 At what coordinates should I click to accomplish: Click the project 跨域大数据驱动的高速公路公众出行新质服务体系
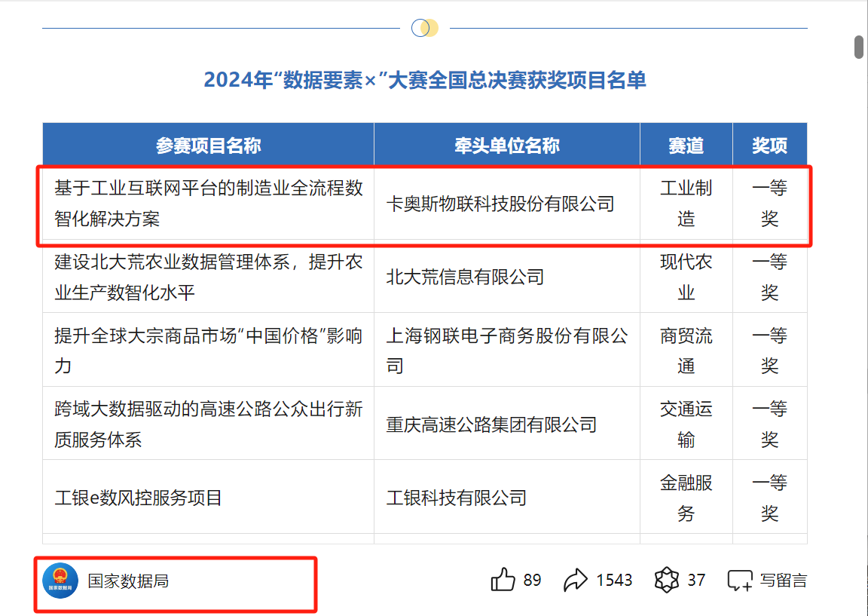click(209, 424)
